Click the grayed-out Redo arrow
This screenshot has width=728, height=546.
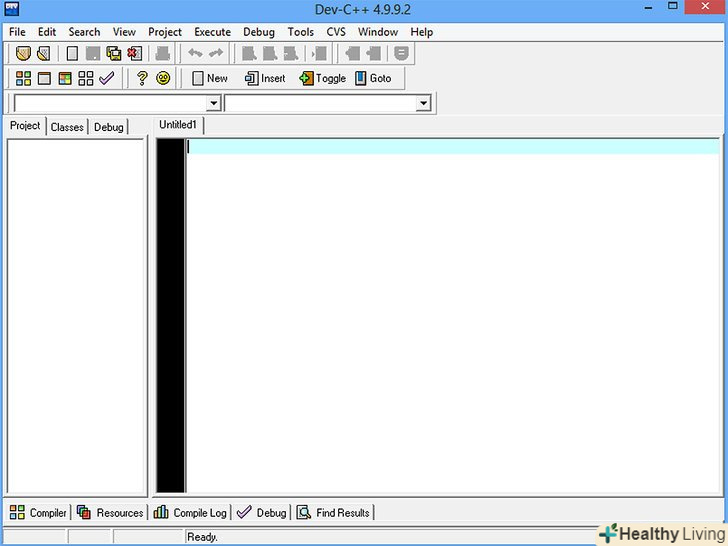[216, 53]
